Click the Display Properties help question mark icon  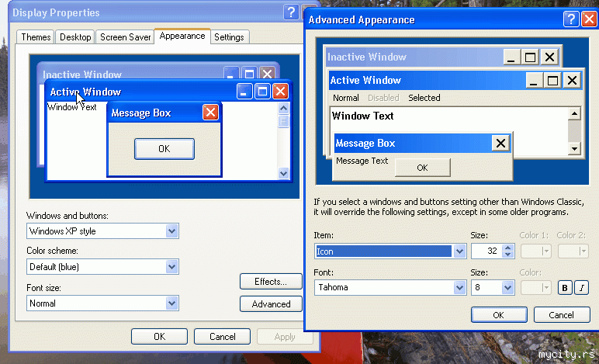(291, 12)
